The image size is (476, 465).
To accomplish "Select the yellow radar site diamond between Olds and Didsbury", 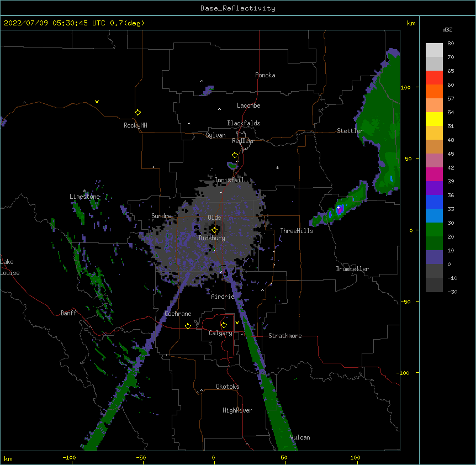I will 214,230.
